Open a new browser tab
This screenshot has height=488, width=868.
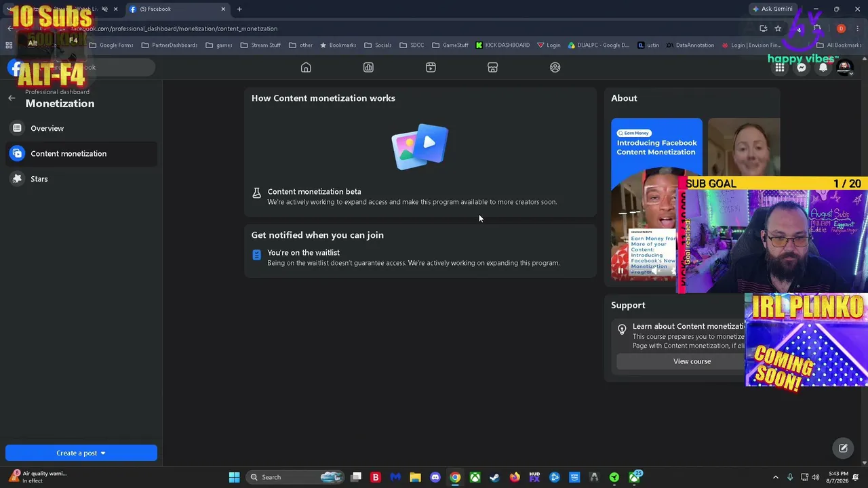pos(239,9)
